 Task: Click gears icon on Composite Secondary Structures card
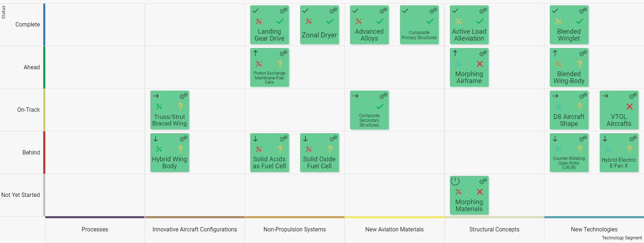[x=383, y=96]
